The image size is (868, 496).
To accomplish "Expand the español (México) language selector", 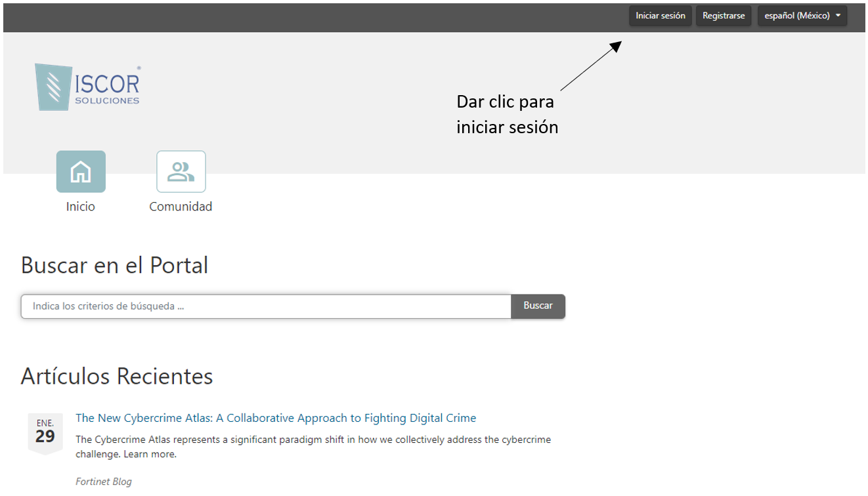I will point(797,16).
